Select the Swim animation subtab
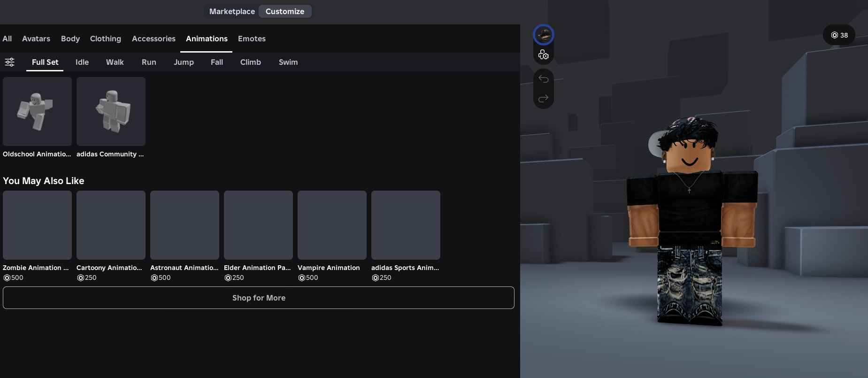The height and width of the screenshot is (378, 868). [288, 62]
